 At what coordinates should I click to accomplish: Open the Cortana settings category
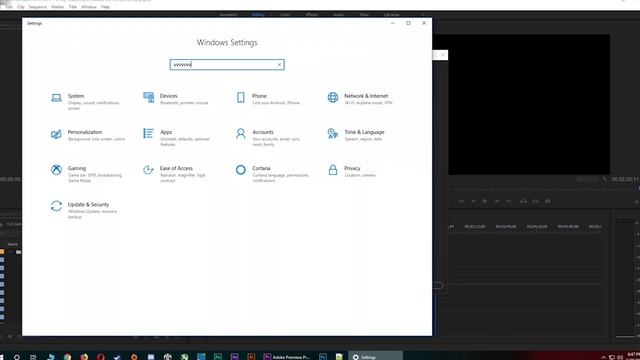tap(272, 174)
